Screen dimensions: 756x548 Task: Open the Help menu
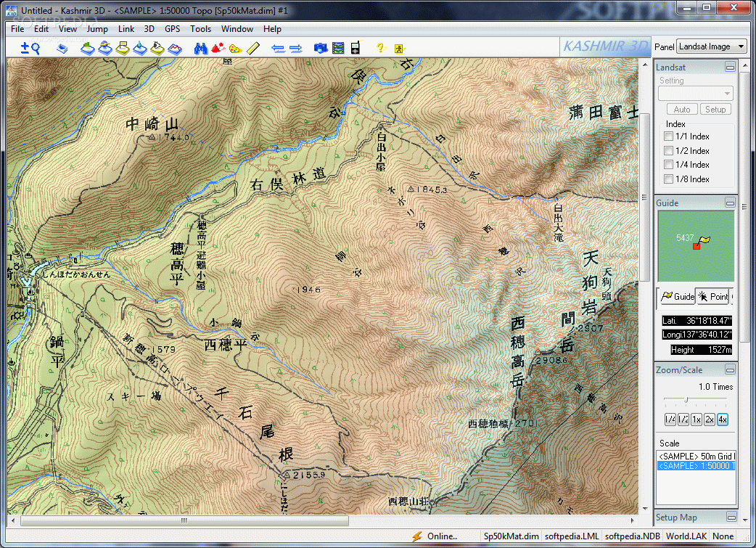point(272,29)
